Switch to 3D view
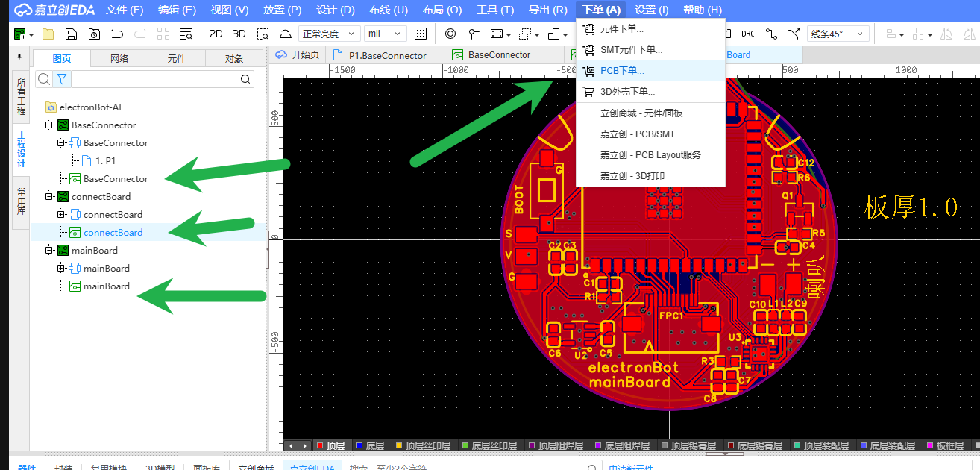The image size is (980, 470). [239, 34]
